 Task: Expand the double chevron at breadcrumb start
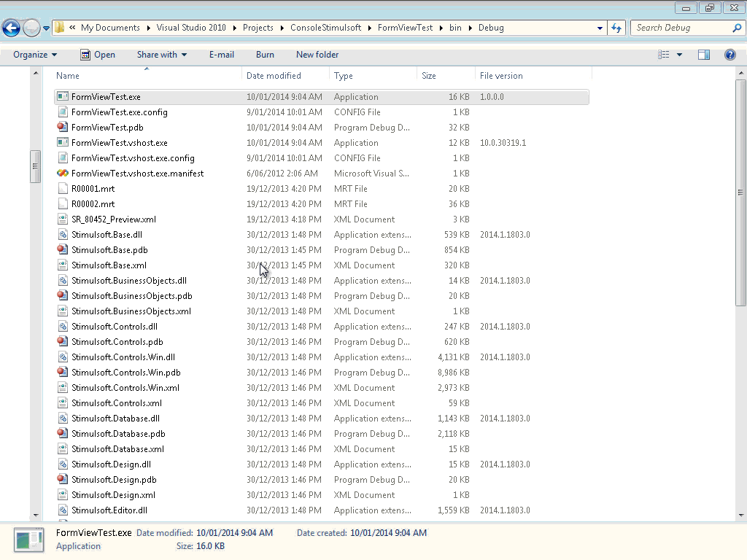tap(72, 28)
